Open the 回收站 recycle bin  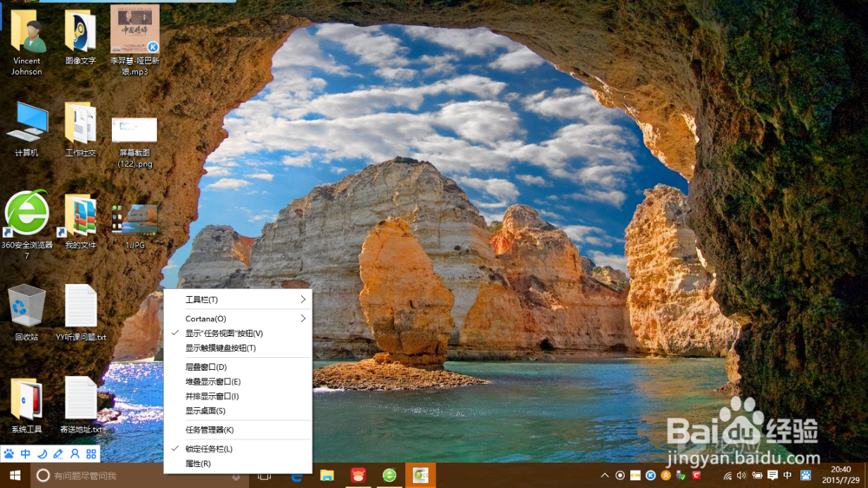(27, 313)
